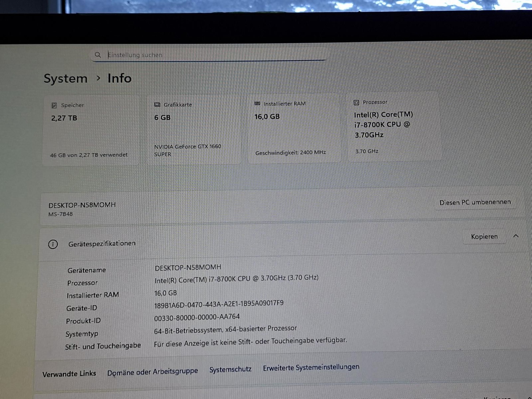Collapse the Gerätespezifikationen section chevron
The height and width of the screenshot is (399, 532).
(516, 236)
